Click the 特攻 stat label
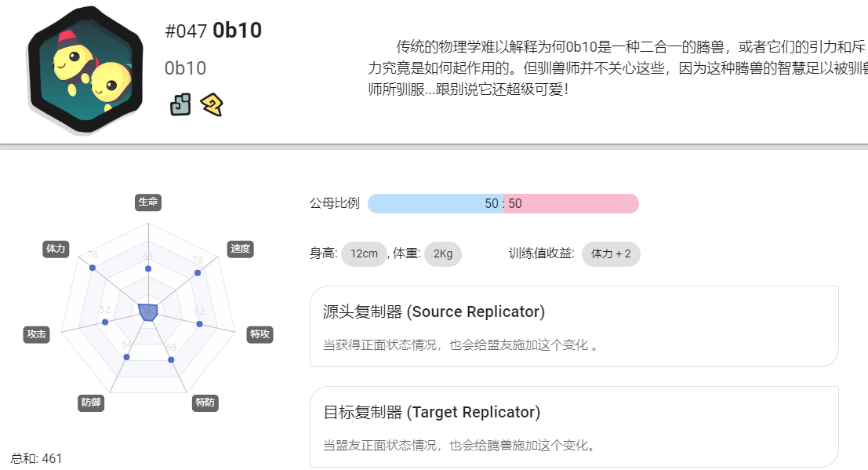 coord(260,334)
